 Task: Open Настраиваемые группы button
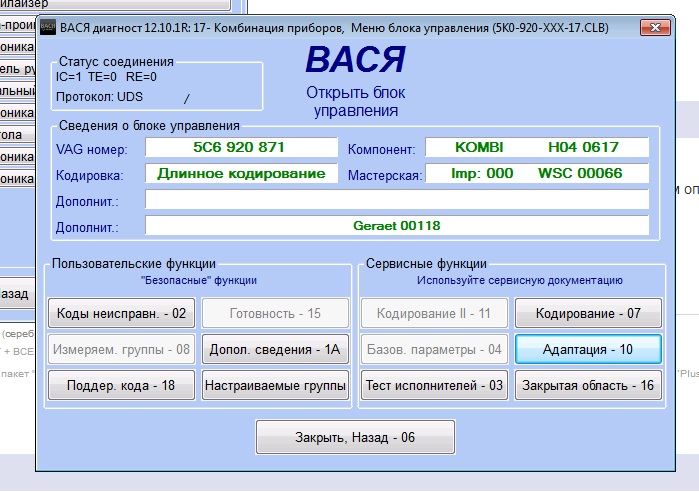(275, 385)
